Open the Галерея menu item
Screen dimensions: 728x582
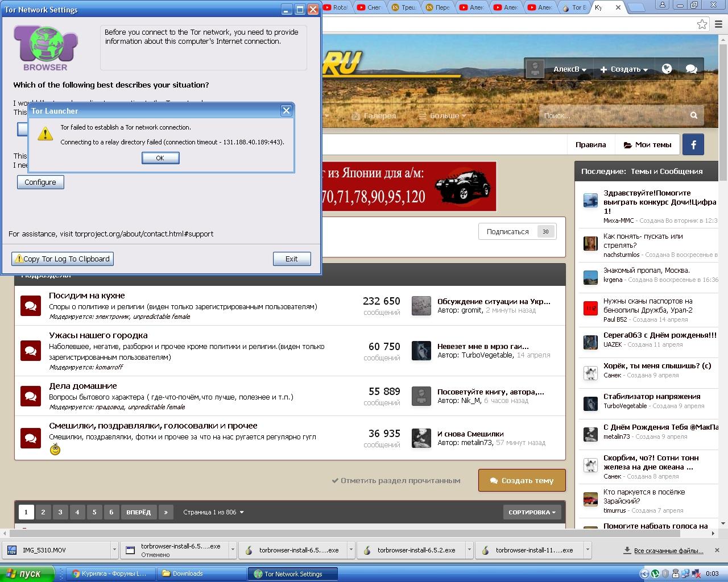tap(374, 115)
